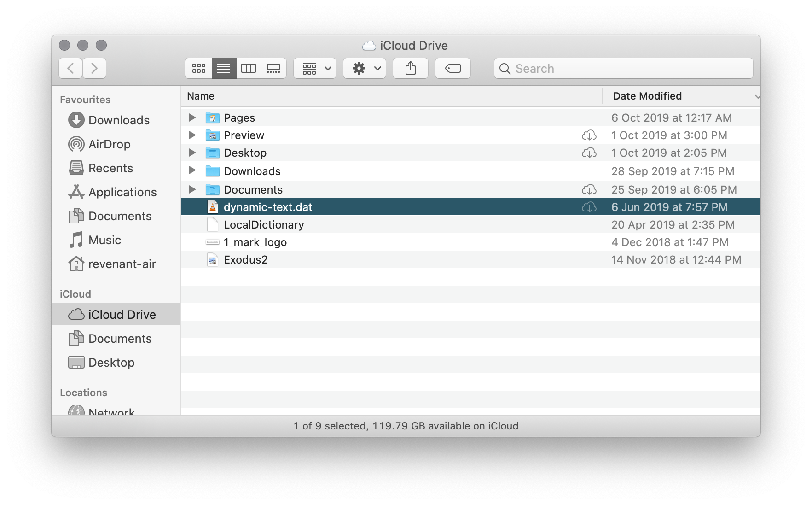Click the status bar selection summary
Screen dimensions: 812x505
(x=406, y=426)
